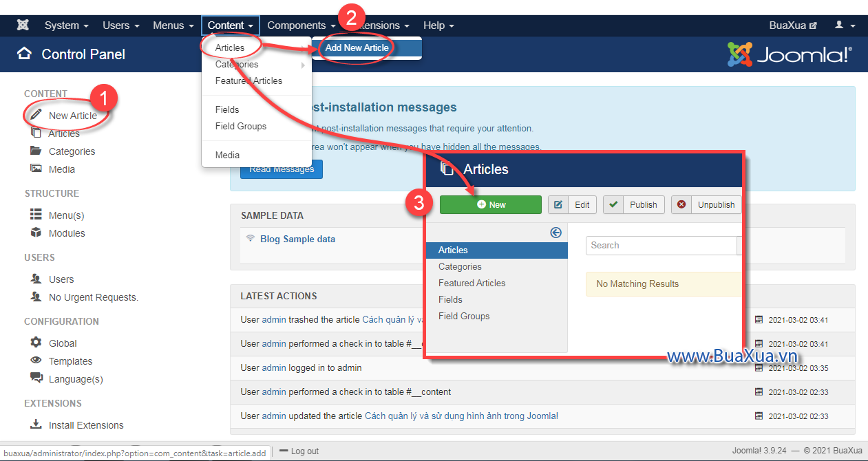Click the Modules cube icon in sidebar
The height and width of the screenshot is (461, 868).
point(36,233)
